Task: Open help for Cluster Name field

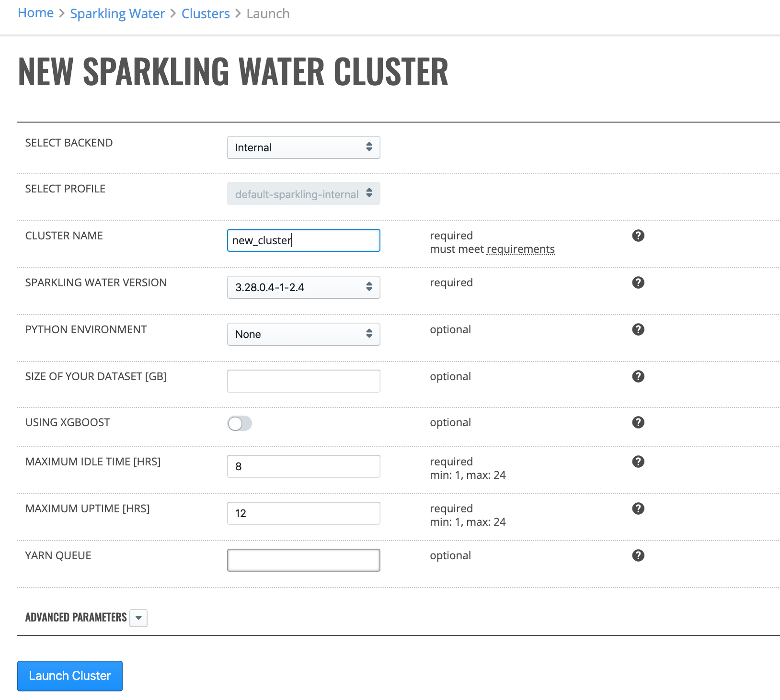Action: click(638, 236)
